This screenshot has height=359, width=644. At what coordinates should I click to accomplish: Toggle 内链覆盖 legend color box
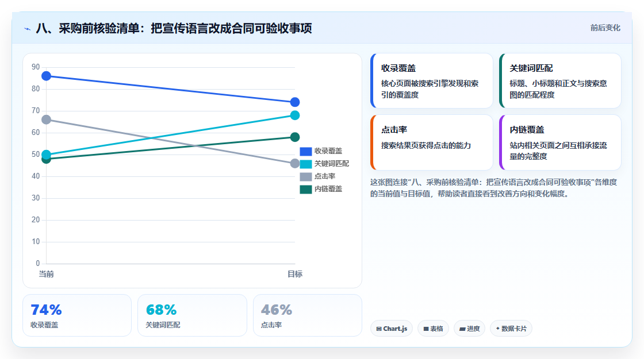point(305,190)
